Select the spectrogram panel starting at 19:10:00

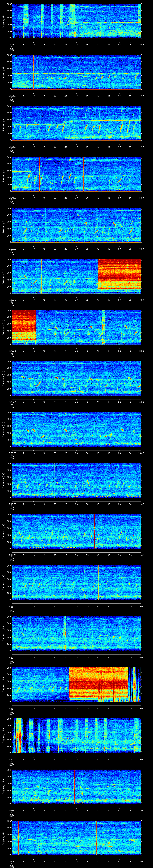[x=76, y=480]
